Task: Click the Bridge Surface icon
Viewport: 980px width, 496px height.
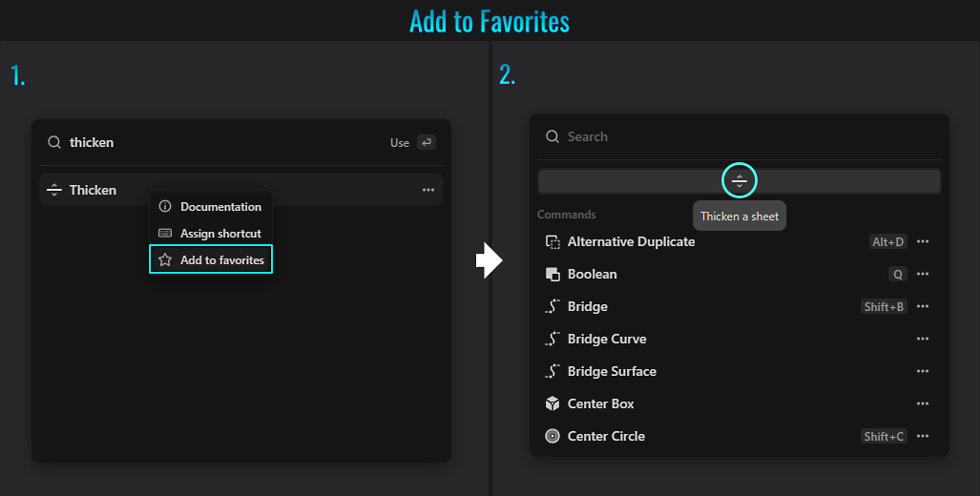Action: coord(553,372)
